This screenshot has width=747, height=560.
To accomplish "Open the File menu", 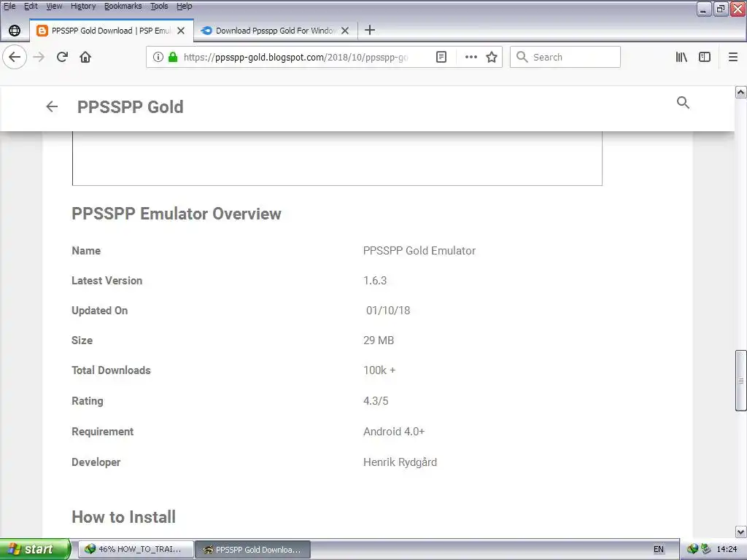I will tap(9, 6).
